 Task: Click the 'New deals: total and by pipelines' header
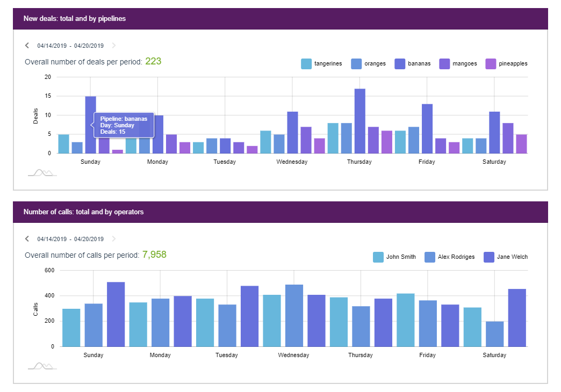pos(75,19)
